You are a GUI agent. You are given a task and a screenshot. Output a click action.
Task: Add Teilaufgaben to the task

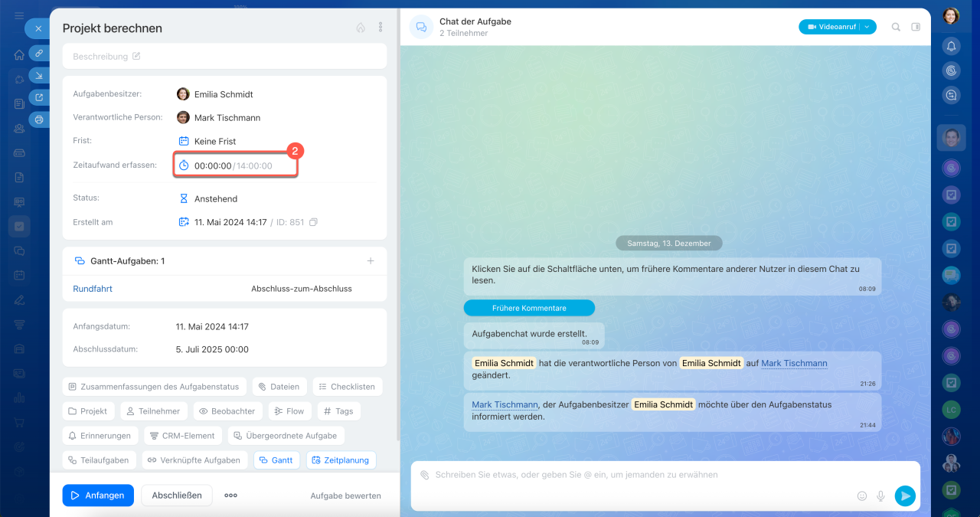coord(100,460)
